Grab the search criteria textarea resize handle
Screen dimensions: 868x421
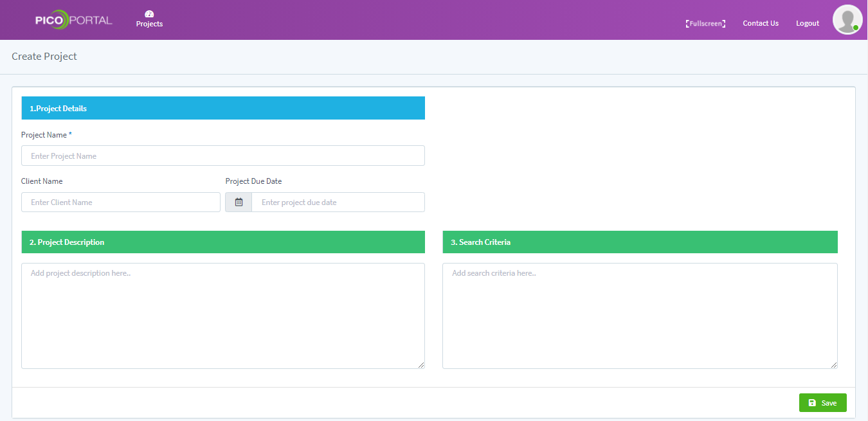tap(834, 365)
